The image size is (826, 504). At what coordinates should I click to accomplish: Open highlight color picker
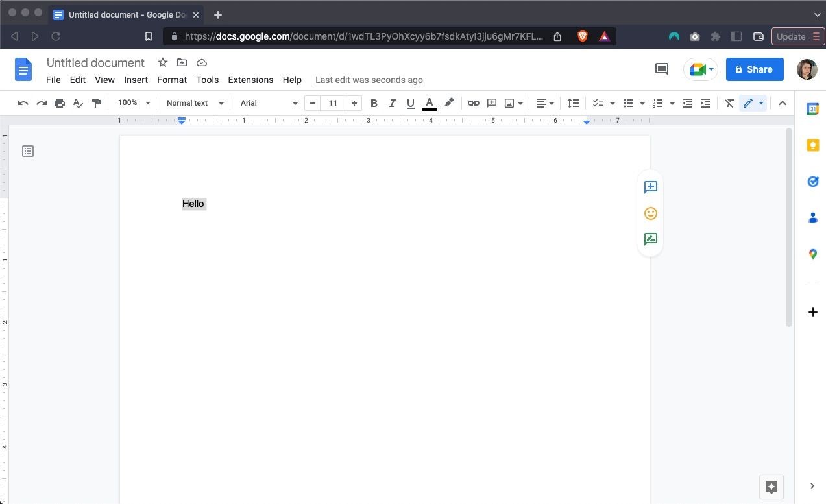coord(449,103)
